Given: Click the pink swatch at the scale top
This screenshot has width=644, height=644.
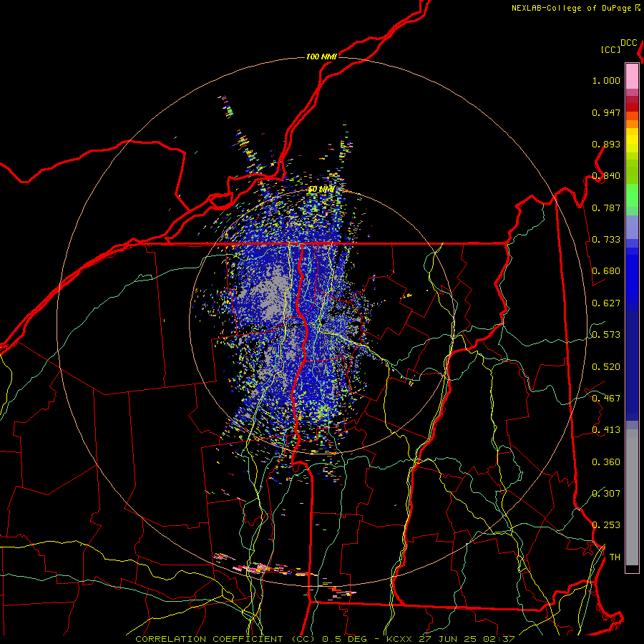Looking at the screenshot, I should pos(632,77).
